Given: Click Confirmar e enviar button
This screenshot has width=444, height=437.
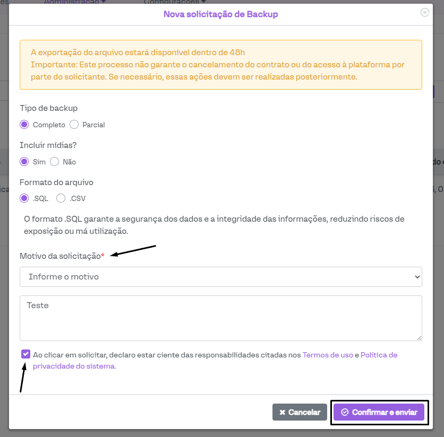Looking at the screenshot, I should pos(379,412).
